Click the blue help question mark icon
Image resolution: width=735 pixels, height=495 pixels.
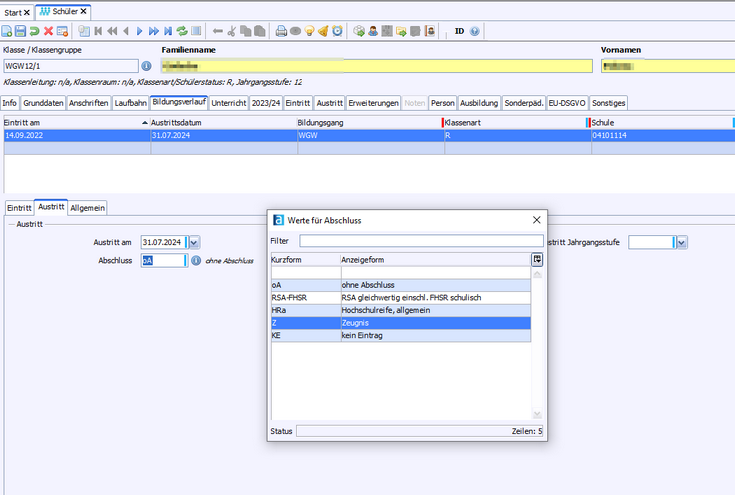coord(474,31)
